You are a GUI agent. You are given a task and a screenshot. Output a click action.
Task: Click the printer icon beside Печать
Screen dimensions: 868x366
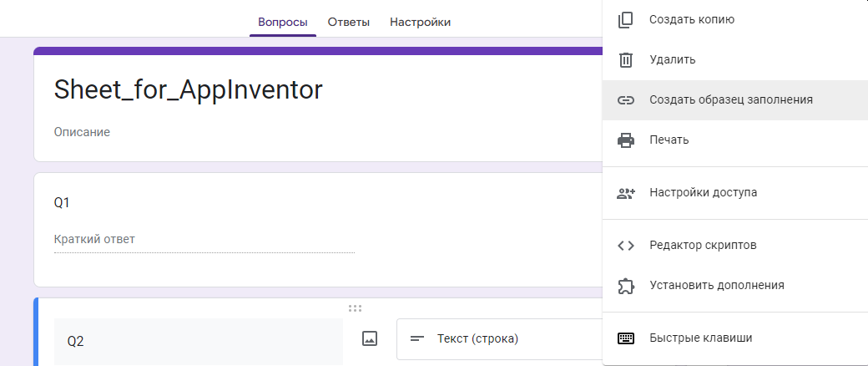click(625, 140)
